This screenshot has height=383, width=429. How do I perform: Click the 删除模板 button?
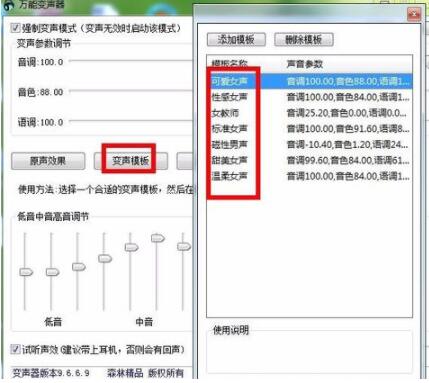point(304,40)
